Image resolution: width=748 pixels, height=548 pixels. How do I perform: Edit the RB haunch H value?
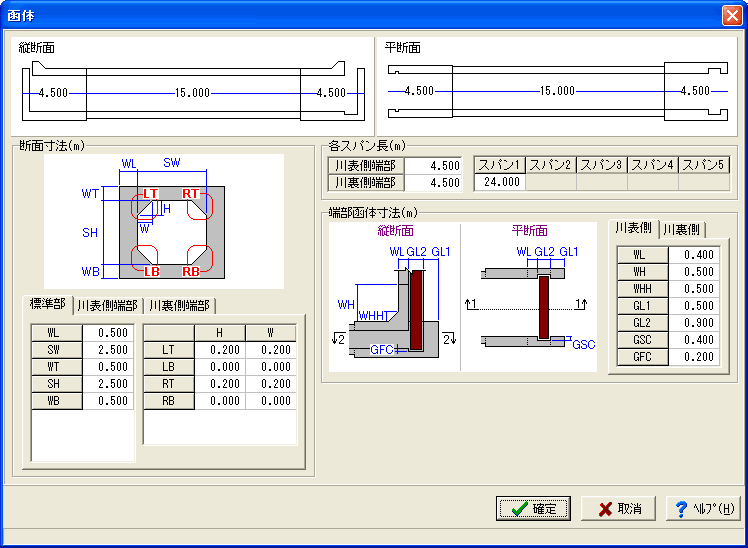pyautogui.click(x=220, y=401)
